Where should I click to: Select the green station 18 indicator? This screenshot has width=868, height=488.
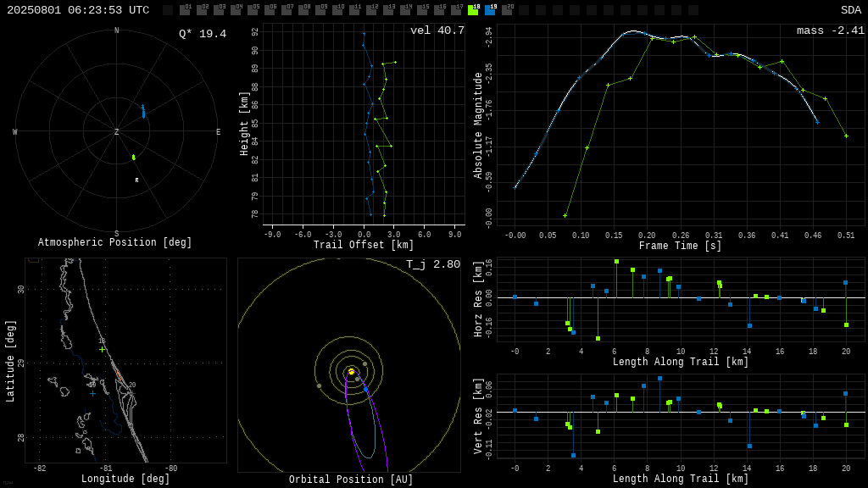(x=473, y=10)
